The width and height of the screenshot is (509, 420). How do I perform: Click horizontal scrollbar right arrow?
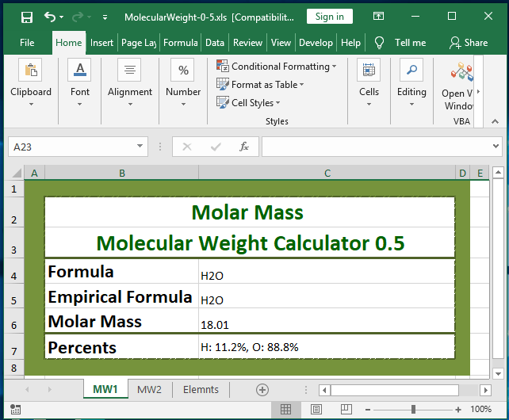(x=485, y=390)
